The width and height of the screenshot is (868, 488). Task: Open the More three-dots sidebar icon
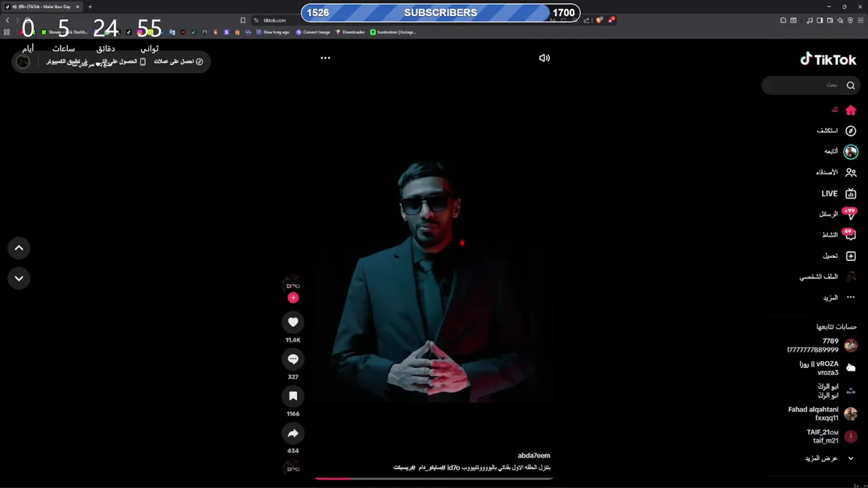[x=850, y=298]
